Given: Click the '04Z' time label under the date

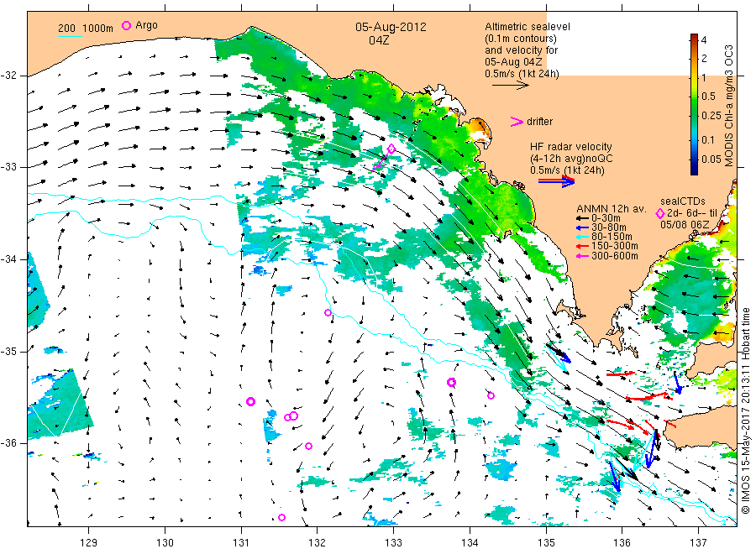Looking at the screenshot, I should pyautogui.click(x=379, y=40).
